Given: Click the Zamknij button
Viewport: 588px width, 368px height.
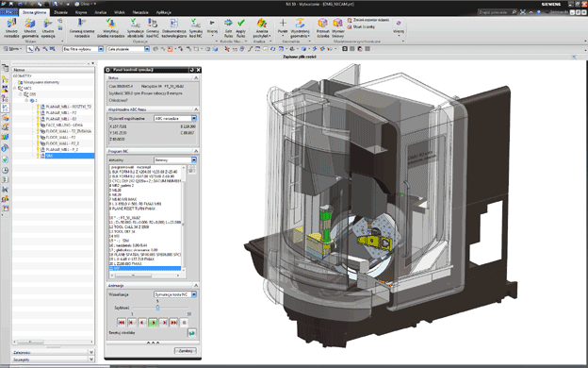Looking at the screenshot, I should 186,350.
